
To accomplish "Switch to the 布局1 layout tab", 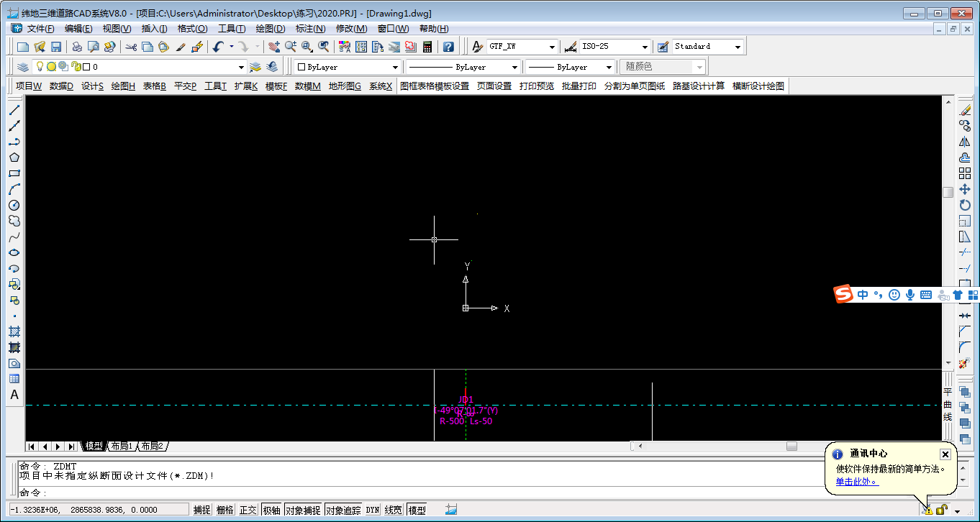I will [122, 447].
